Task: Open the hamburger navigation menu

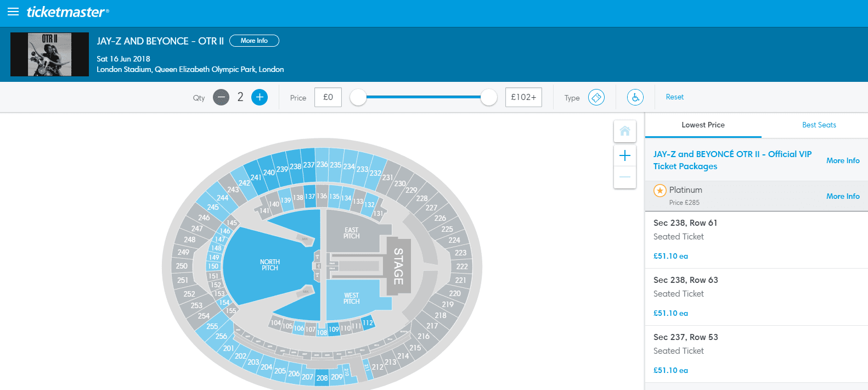Action: coord(13,12)
